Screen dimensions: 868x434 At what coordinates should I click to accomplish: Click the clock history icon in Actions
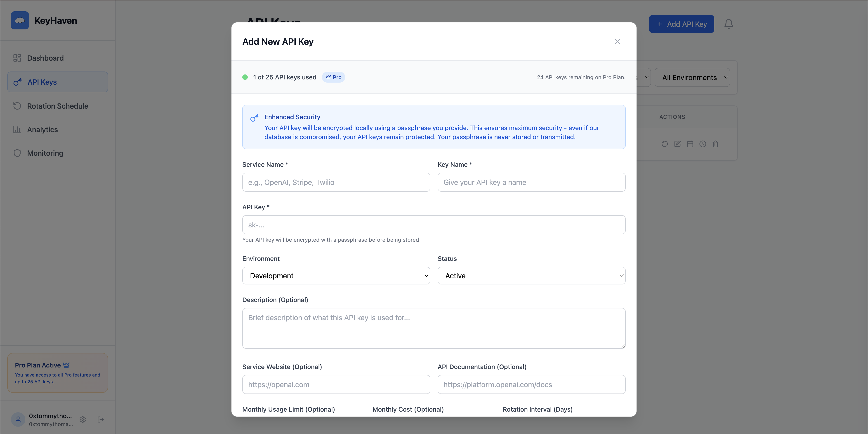(x=703, y=144)
